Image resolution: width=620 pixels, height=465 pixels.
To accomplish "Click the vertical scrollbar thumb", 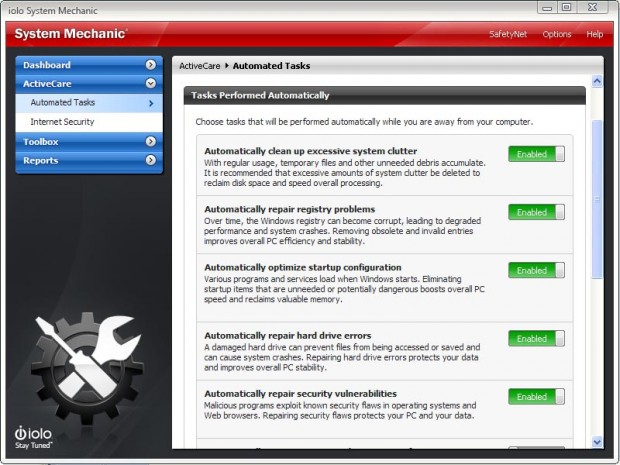I will click(597, 199).
